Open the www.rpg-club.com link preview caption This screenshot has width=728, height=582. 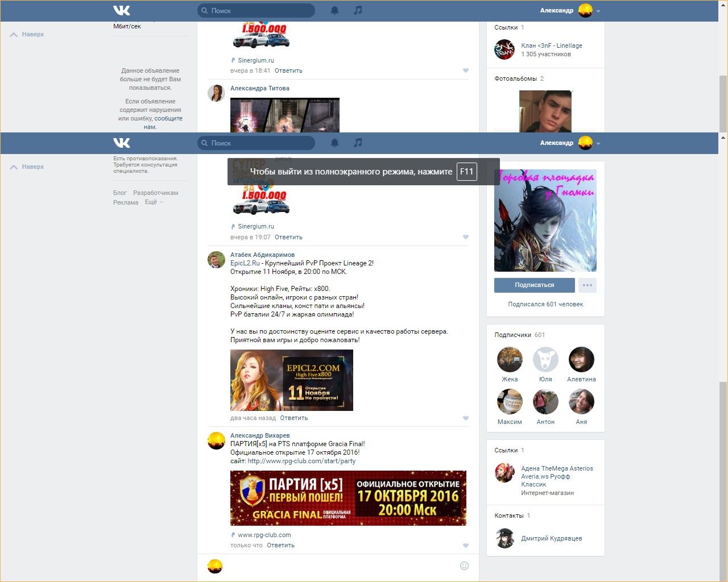pos(264,535)
